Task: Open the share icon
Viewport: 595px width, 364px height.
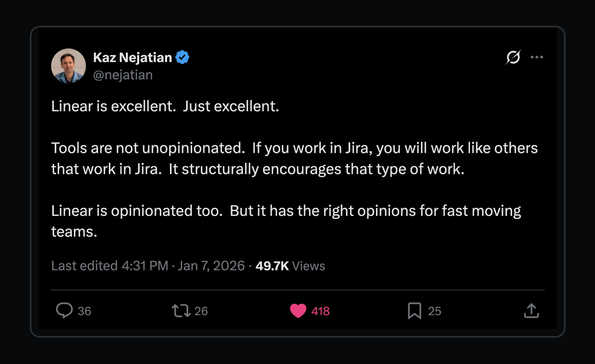Action: click(x=531, y=310)
